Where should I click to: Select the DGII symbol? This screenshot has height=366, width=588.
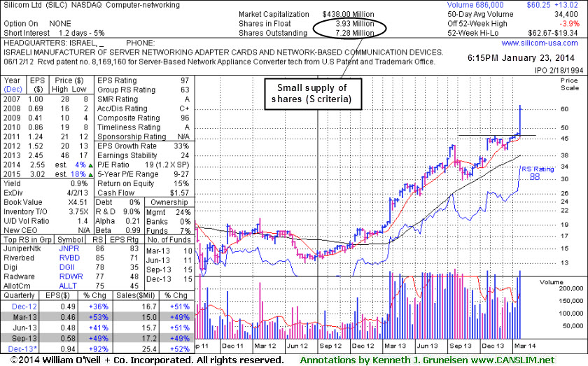(66, 267)
